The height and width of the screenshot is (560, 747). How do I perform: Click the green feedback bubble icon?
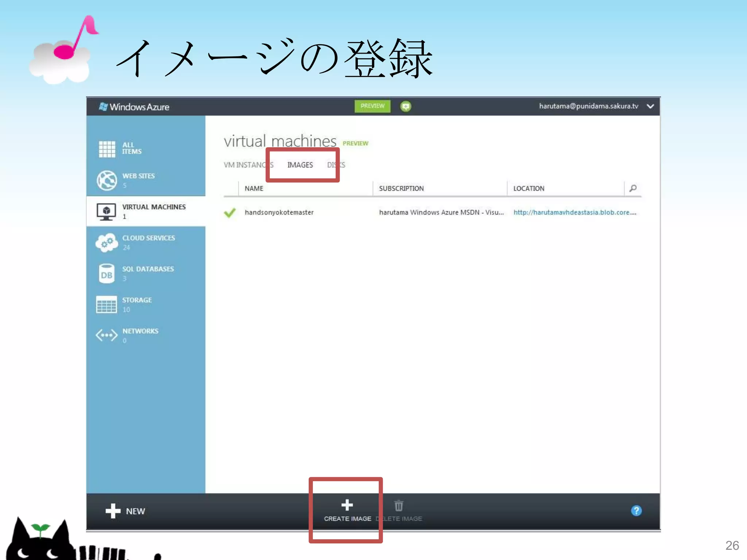(x=406, y=106)
